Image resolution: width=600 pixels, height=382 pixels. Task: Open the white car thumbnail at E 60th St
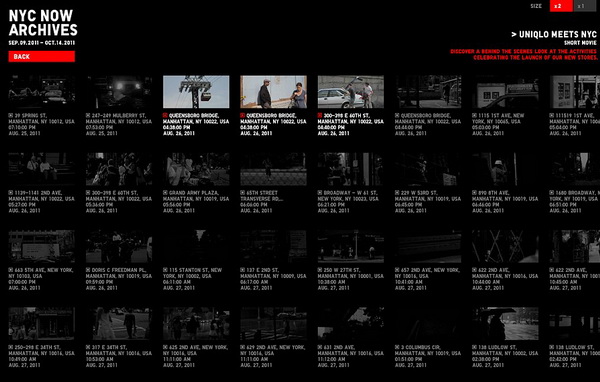[x=351, y=92]
